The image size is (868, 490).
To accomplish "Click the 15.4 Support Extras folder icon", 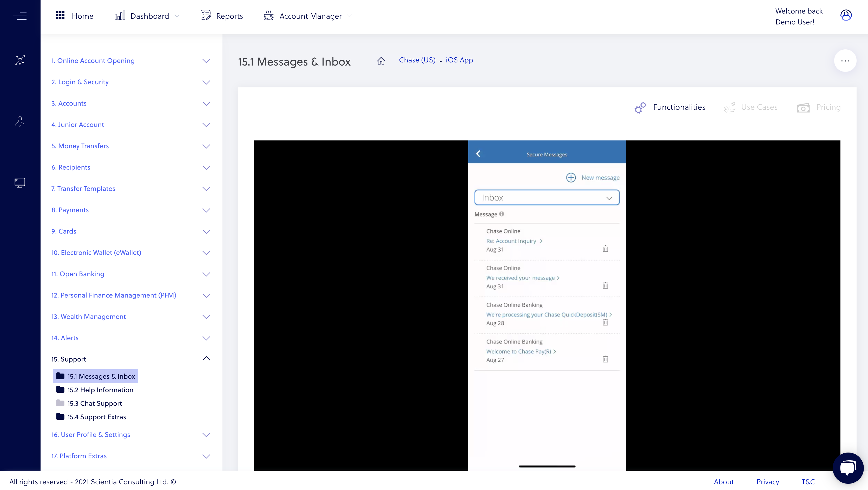I will point(60,416).
